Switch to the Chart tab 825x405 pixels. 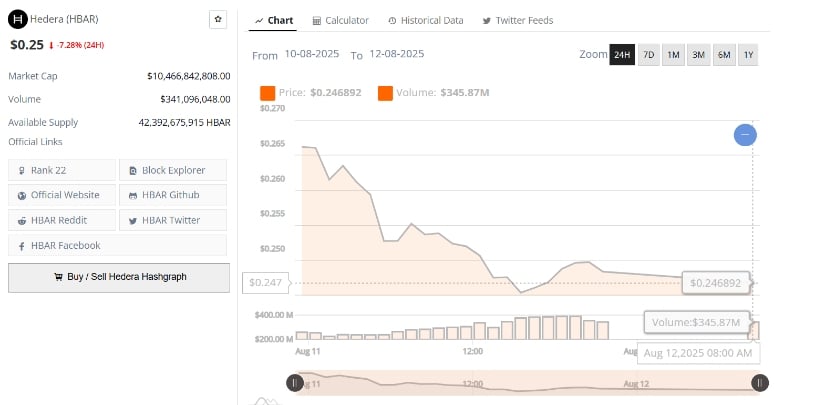point(273,21)
